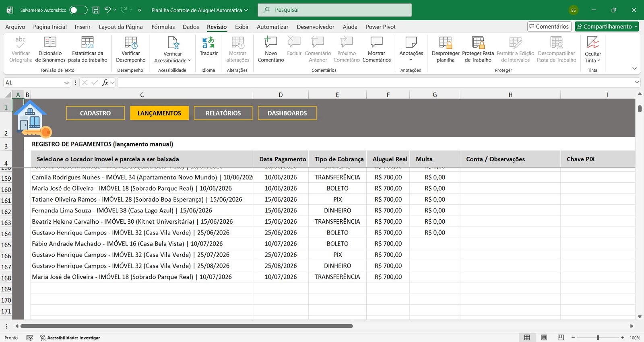This screenshot has width=644, height=342.
Task: Open the Ocultar Tinta dropdown arrow
Action: coord(599,61)
